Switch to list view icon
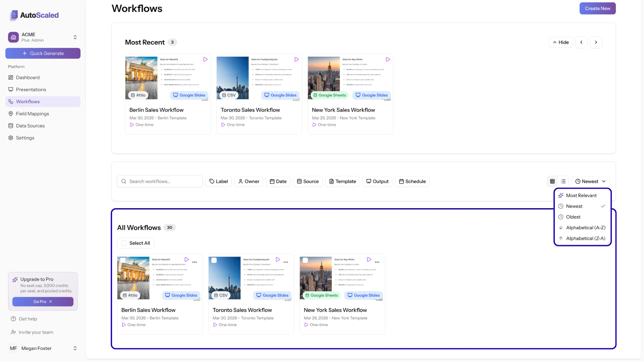Viewport: 644px width, 362px height. coord(563,181)
